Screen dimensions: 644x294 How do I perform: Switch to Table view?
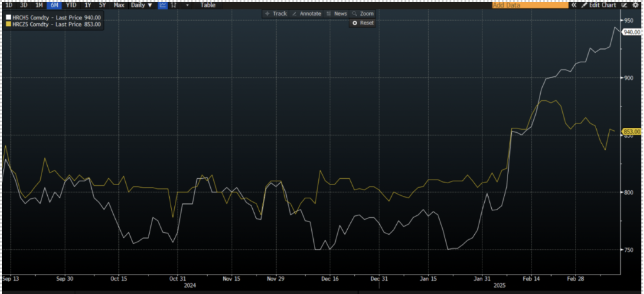pyautogui.click(x=208, y=5)
